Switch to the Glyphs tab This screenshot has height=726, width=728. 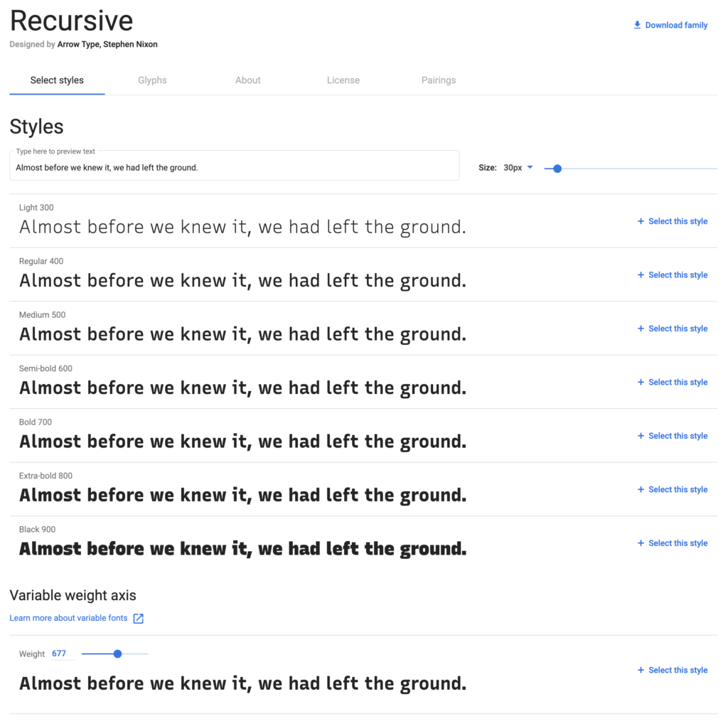[x=152, y=80]
